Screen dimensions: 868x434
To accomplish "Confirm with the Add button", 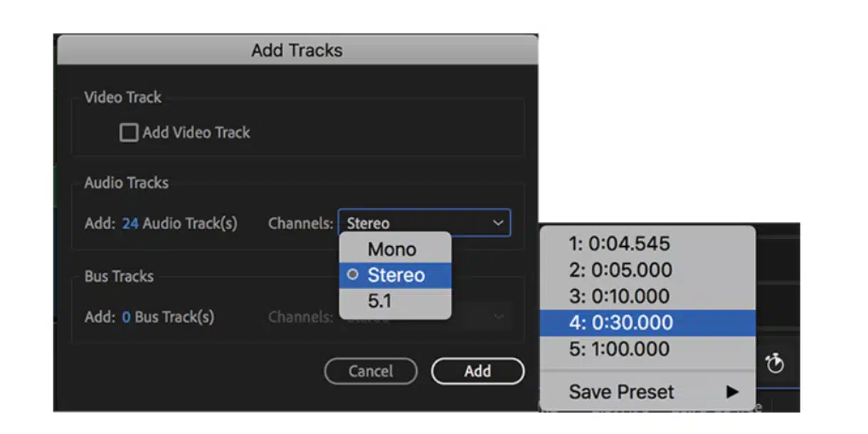I will pos(477,371).
